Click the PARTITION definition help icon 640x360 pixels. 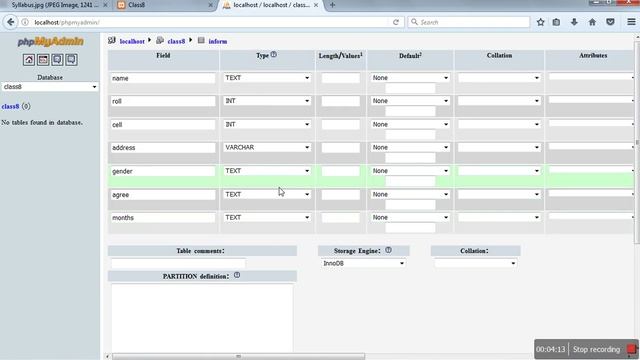pyautogui.click(x=237, y=275)
